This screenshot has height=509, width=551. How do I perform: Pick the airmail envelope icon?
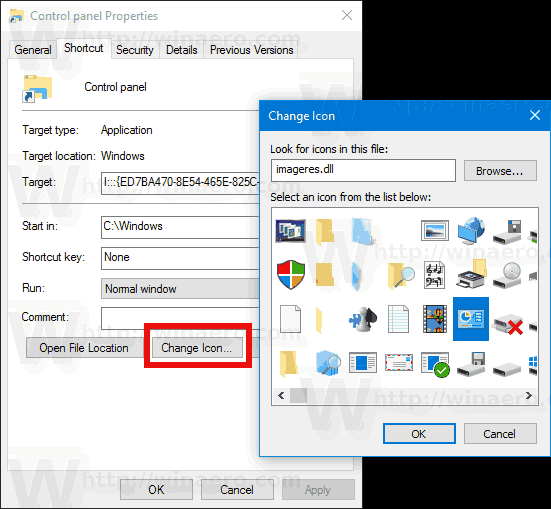coord(399,362)
